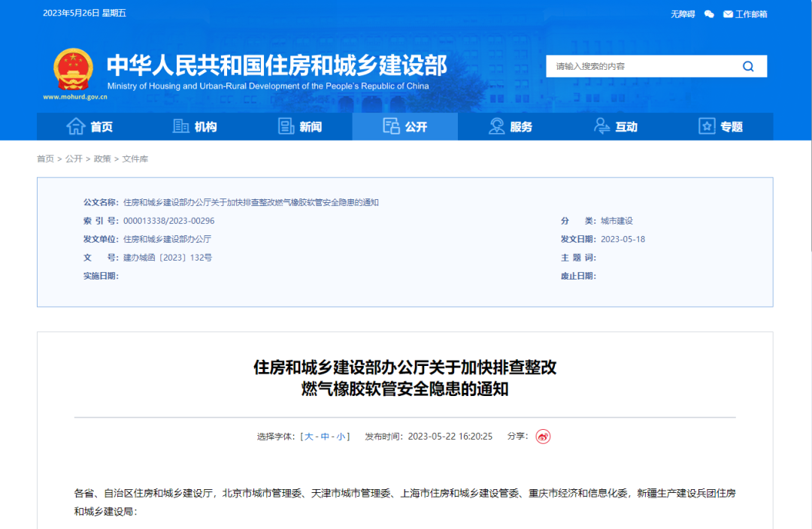The image size is (812, 529).
Task: Click the index number 000013338/2023-00296
Action: [169, 220]
